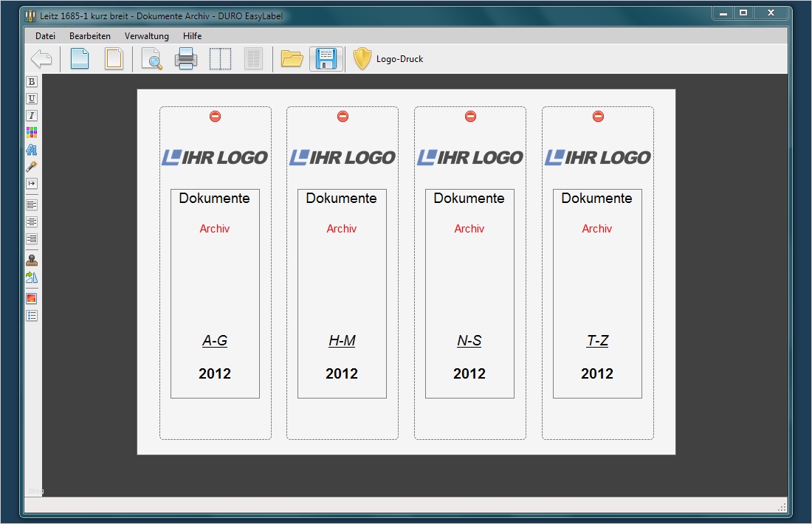Open a file with the folder icon
812x524 pixels.
(x=292, y=58)
